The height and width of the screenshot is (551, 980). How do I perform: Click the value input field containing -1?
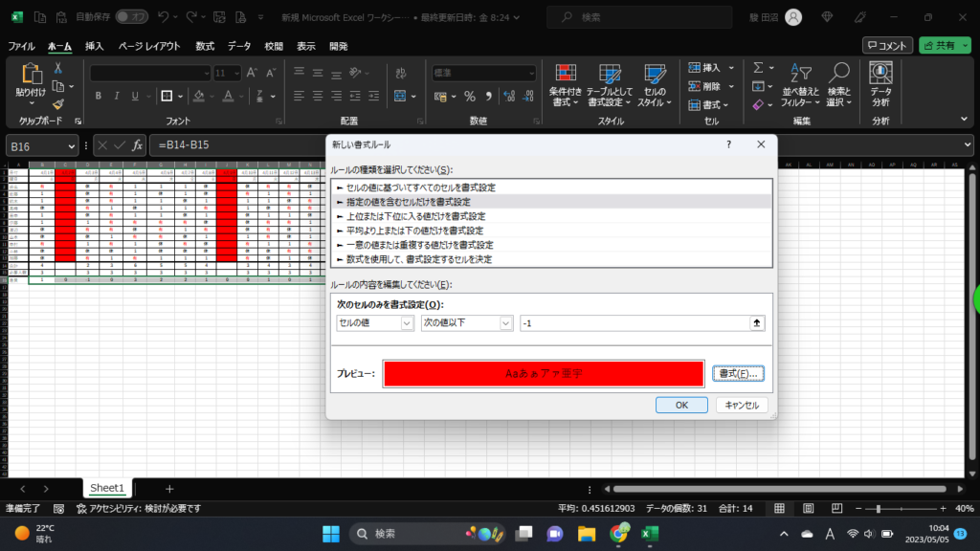pos(635,323)
